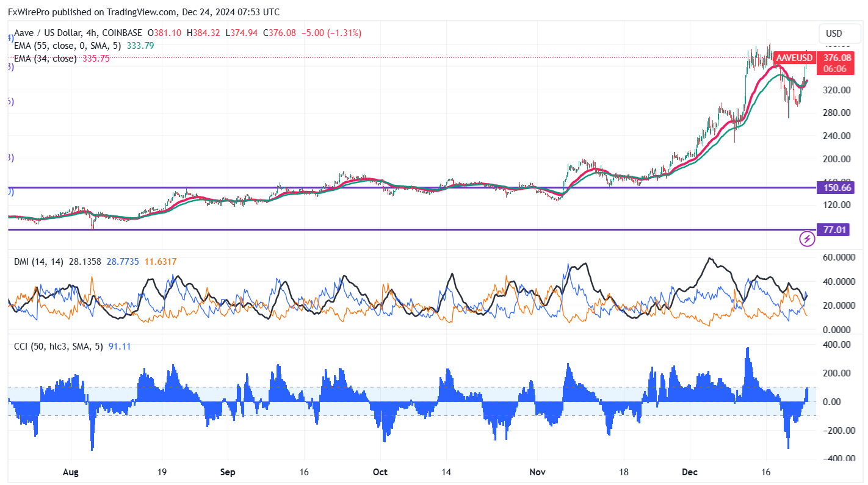Image resolution: width=868 pixels, height=485 pixels.
Task: Click the 14 date label on time axis
Action: [x=446, y=472]
